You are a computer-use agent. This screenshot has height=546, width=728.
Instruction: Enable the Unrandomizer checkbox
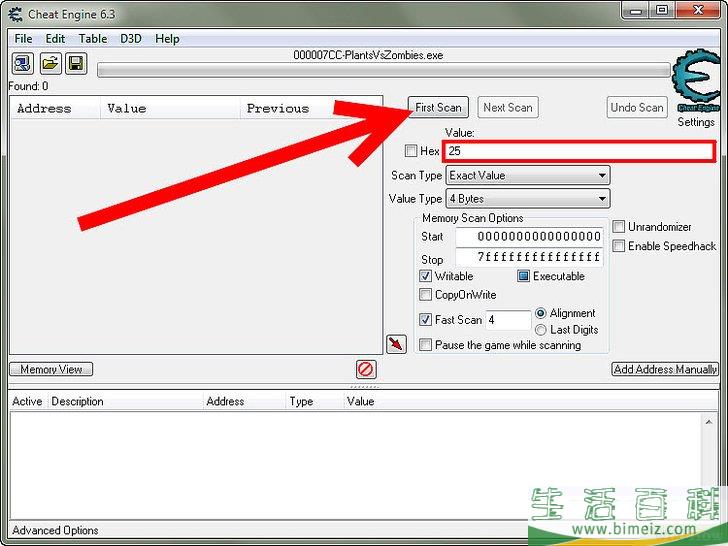(618, 227)
